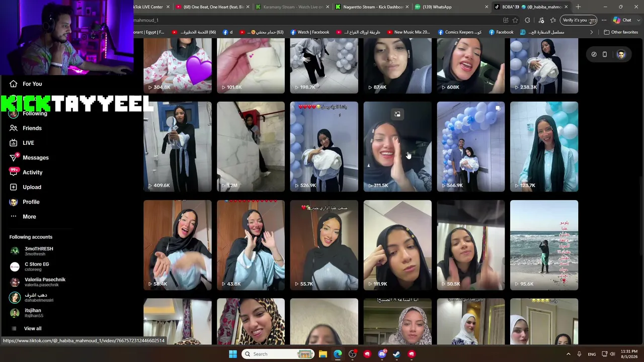Open the Copilot Chat button
This screenshot has width=644, height=362.
[x=622, y=20]
